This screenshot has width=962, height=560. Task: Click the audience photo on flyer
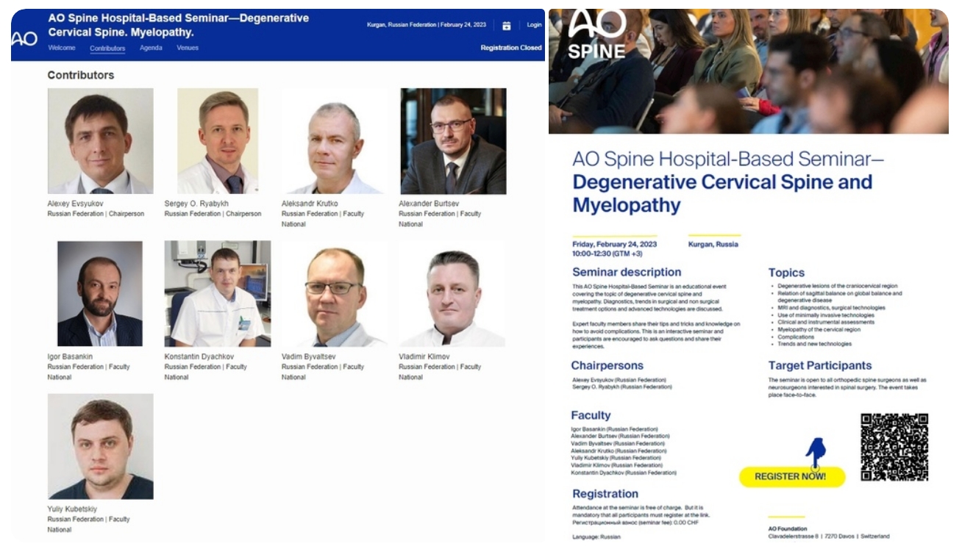749,71
